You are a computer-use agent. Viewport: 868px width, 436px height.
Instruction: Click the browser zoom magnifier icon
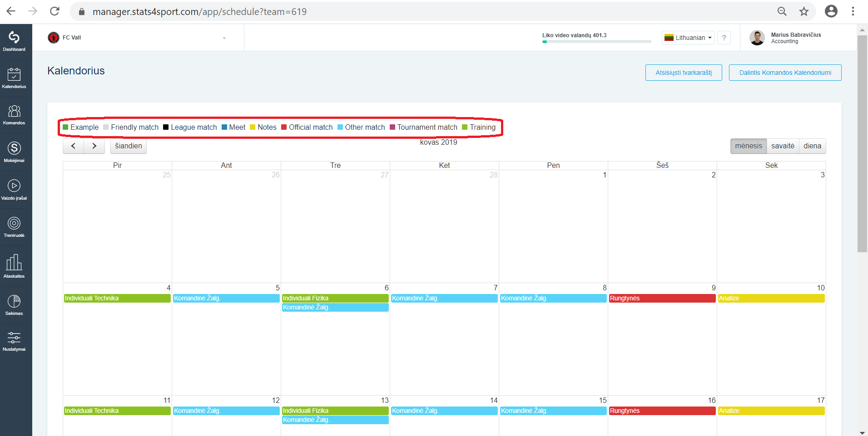782,11
